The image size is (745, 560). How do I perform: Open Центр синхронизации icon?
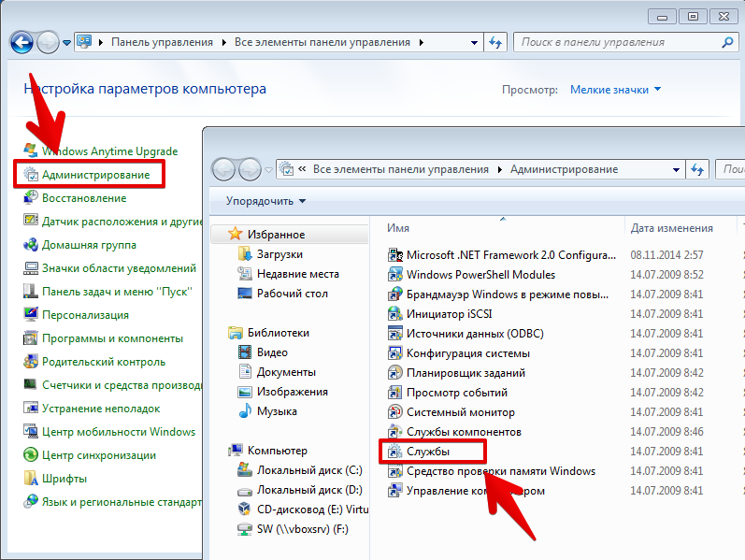[x=31, y=454]
